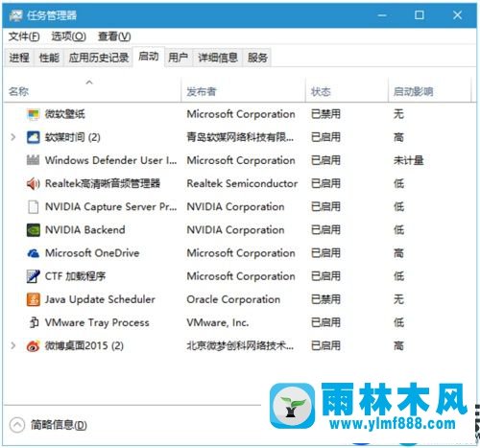The width and height of the screenshot is (480, 448).
Task: Minimize the 任务管理器 window
Action: click(382, 15)
